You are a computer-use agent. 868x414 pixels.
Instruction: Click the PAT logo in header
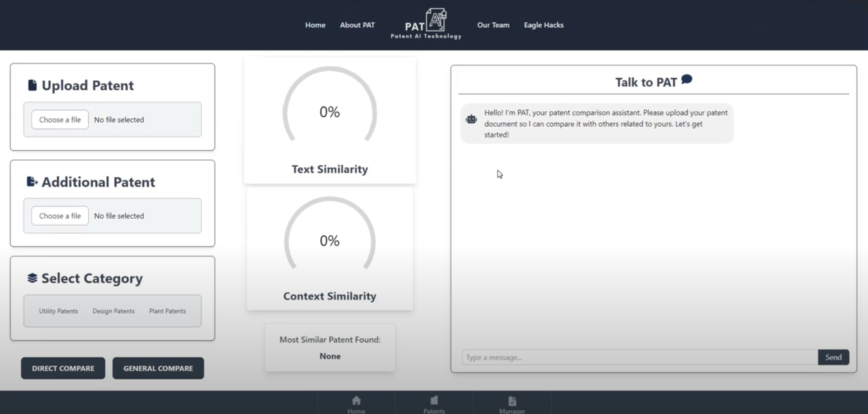click(426, 24)
